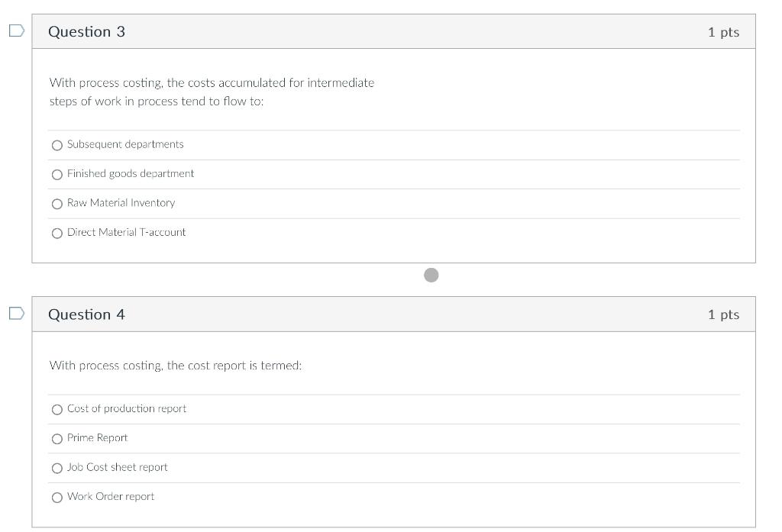Select Cost of production report answer

(x=57, y=410)
